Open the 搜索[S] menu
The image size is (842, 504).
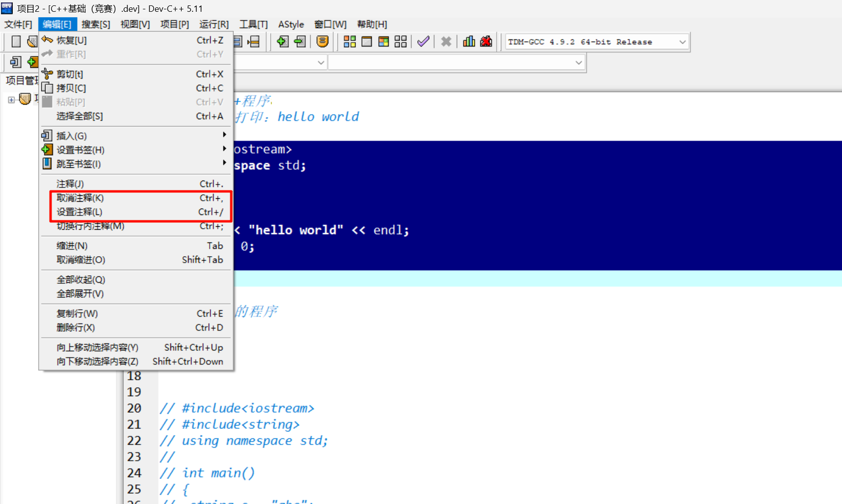coord(96,24)
